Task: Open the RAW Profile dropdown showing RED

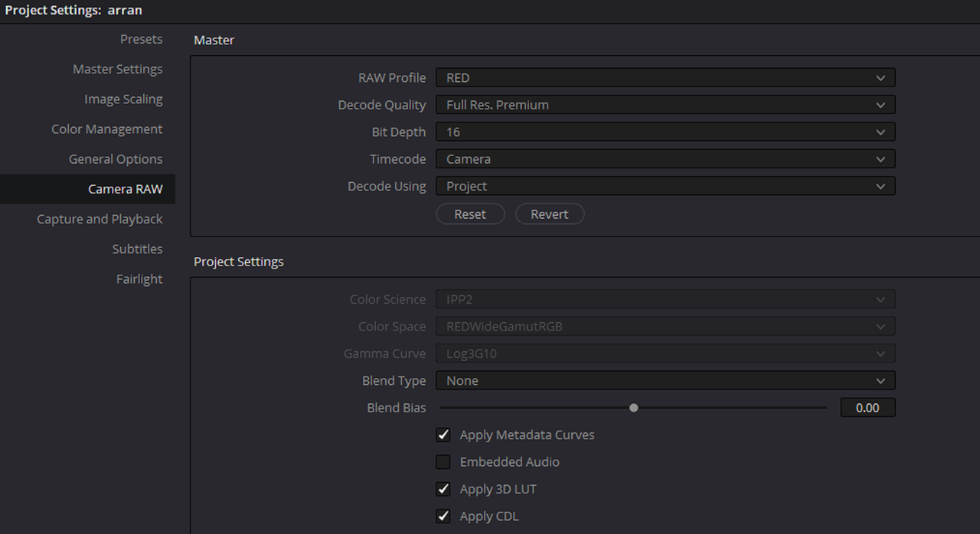Action: 665,77
